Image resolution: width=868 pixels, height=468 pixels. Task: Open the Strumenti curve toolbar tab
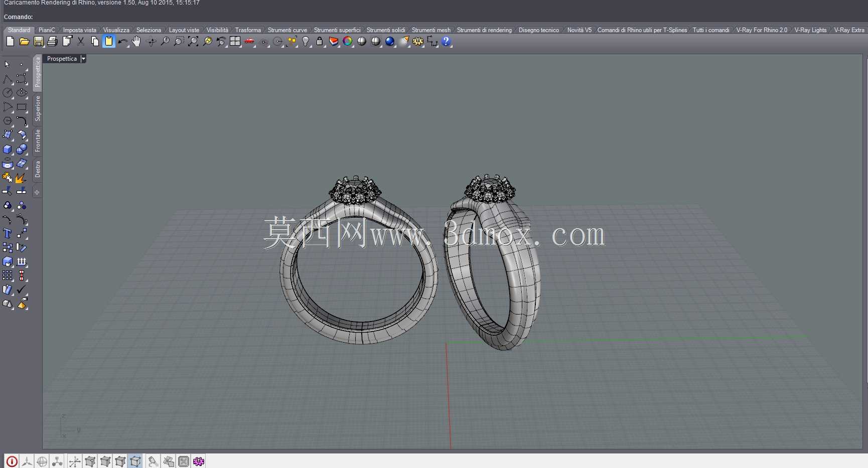287,30
